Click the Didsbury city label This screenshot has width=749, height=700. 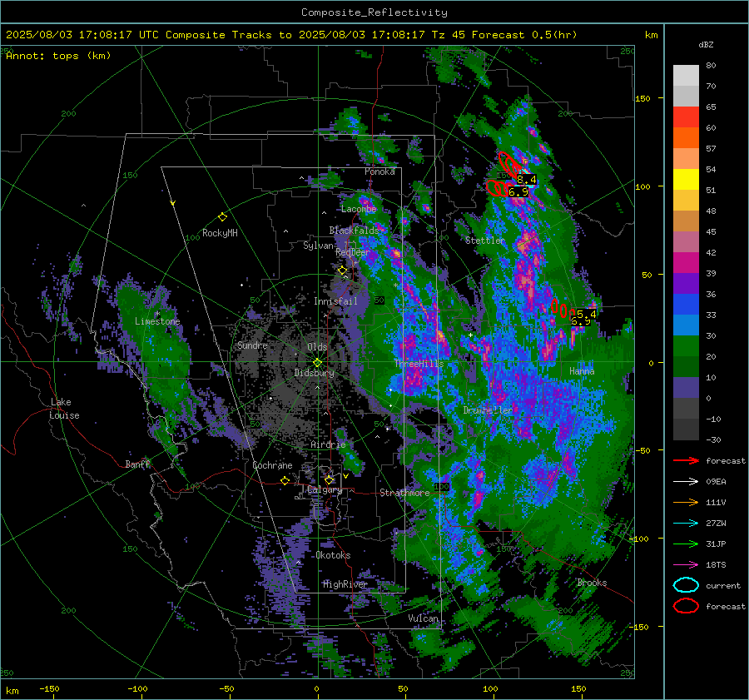point(314,373)
